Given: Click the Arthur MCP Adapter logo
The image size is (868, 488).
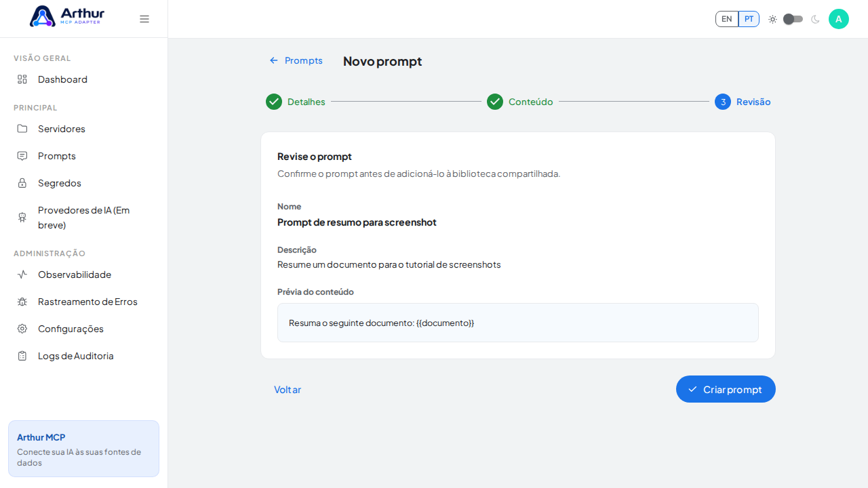Looking at the screenshot, I should (67, 16).
